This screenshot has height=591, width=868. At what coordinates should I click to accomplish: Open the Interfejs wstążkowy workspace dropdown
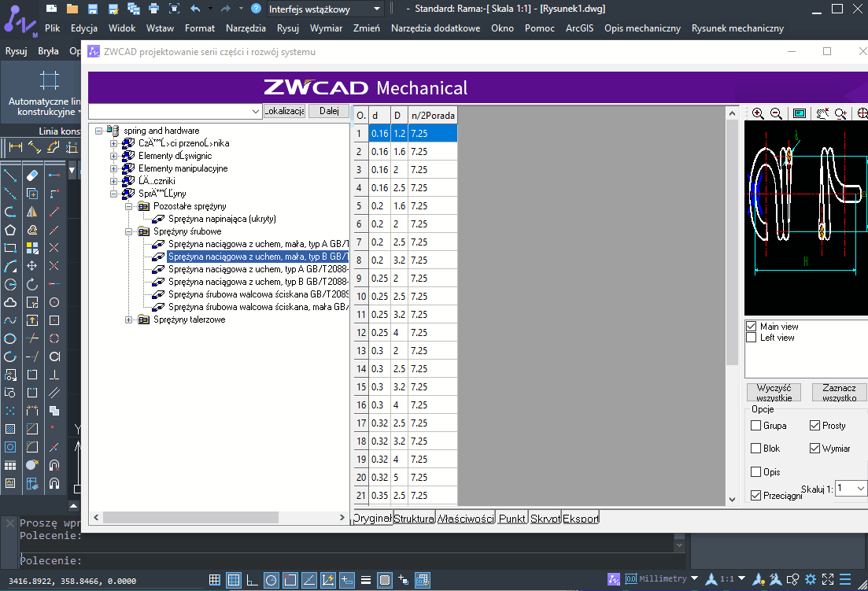coord(376,9)
